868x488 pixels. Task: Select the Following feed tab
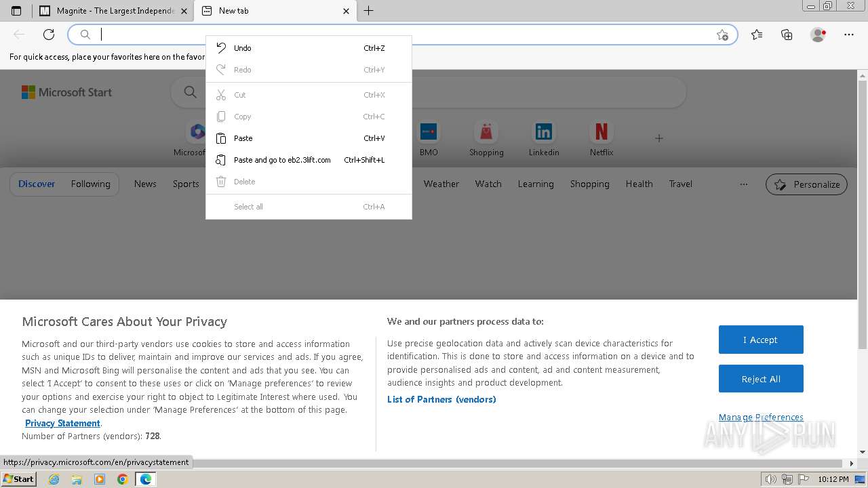90,184
